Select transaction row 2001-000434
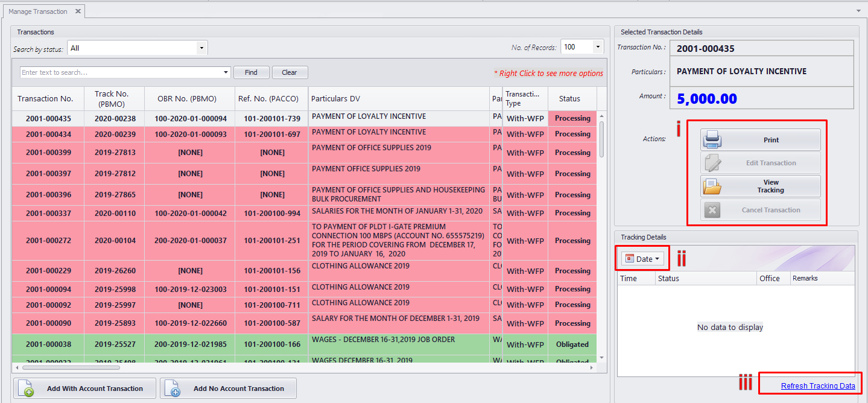 click(305, 135)
